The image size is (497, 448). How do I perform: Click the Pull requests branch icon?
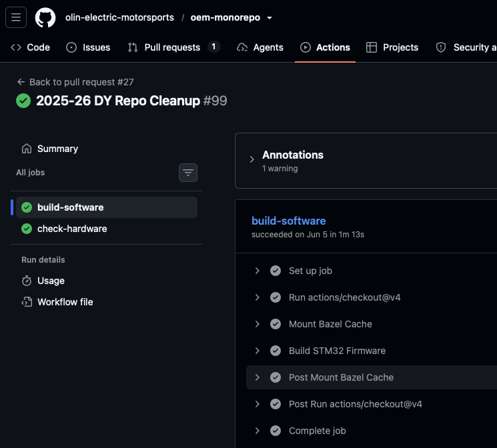pyautogui.click(x=133, y=47)
